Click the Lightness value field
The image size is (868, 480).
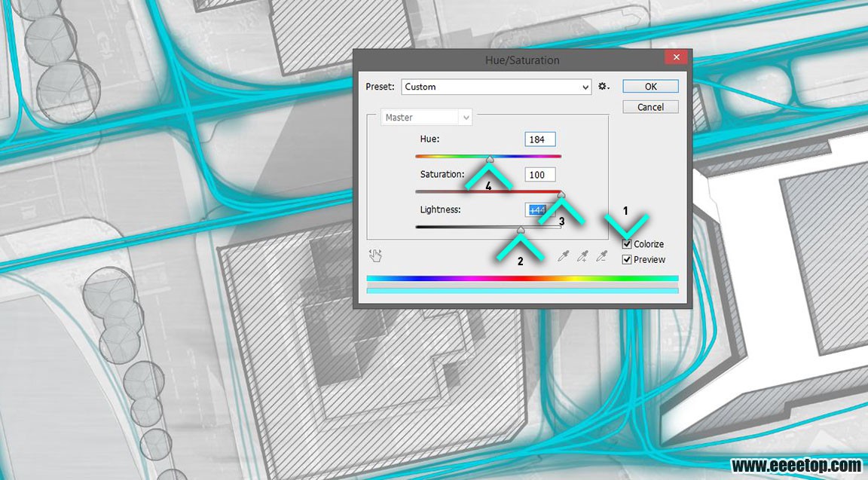click(x=539, y=209)
